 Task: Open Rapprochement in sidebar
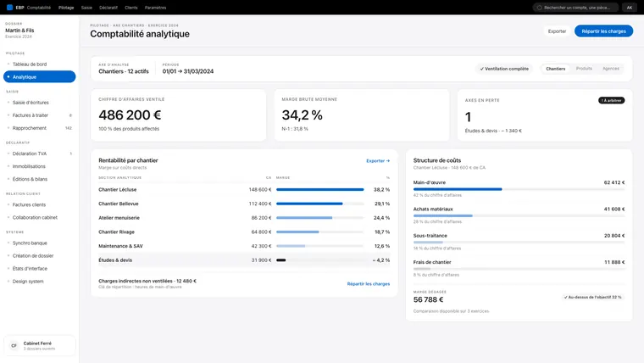pyautogui.click(x=40, y=128)
